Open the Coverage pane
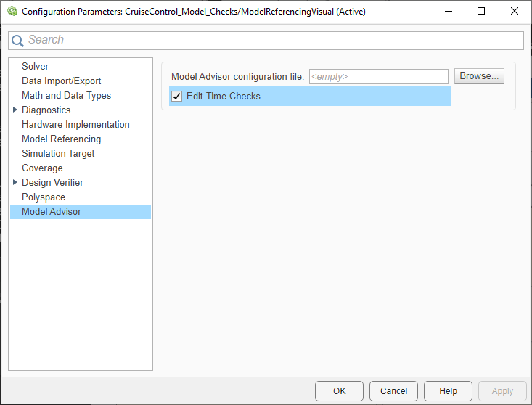This screenshot has height=405, width=532. [42, 168]
